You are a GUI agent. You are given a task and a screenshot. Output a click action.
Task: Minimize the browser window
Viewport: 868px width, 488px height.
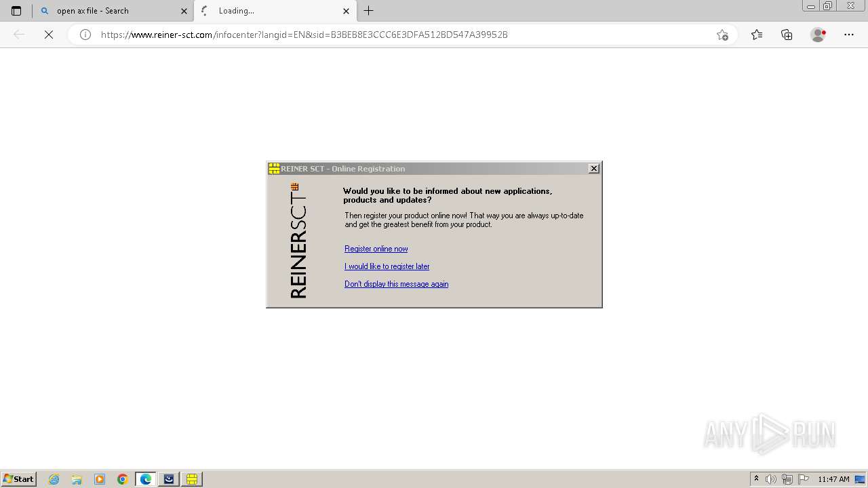[810, 6]
